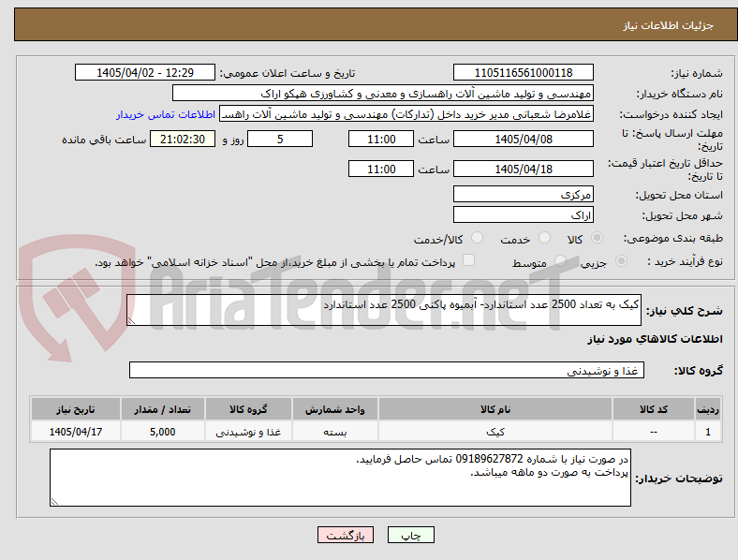This screenshot has width=738, height=560.
Task: Click the delivery city field اراک
Action: tap(523, 214)
